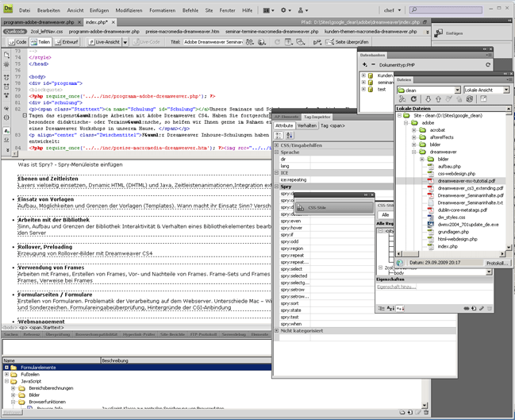Screen dimensions: 515x420
Task: Expand Nicht kategorisiert category
Action: pyautogui.click(x=277, y=330)
